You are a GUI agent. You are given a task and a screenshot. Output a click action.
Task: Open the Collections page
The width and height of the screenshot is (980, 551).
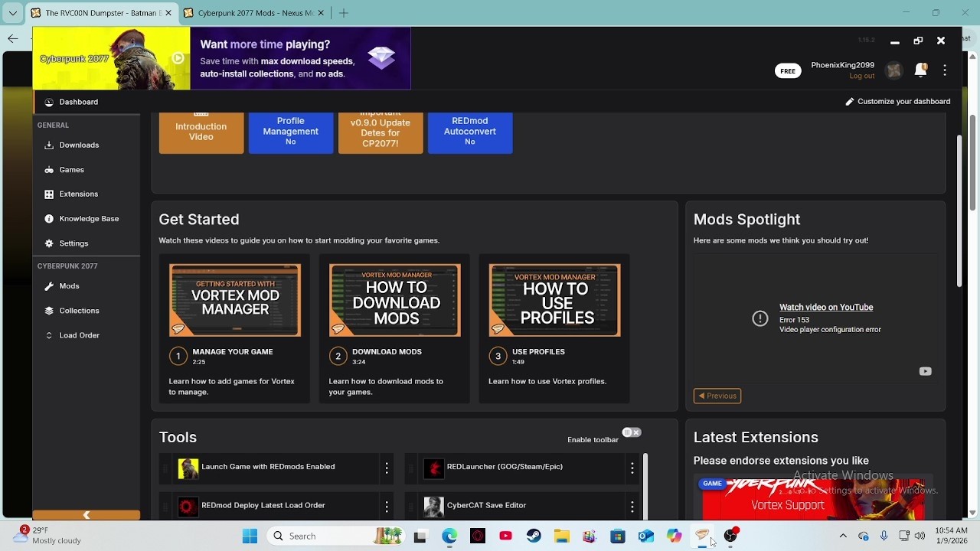(x=86, y=310)
